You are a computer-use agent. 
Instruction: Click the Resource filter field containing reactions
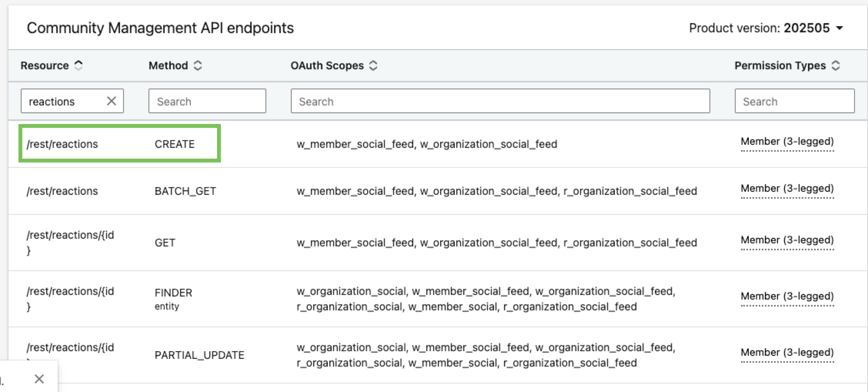(x=63, y=101)
